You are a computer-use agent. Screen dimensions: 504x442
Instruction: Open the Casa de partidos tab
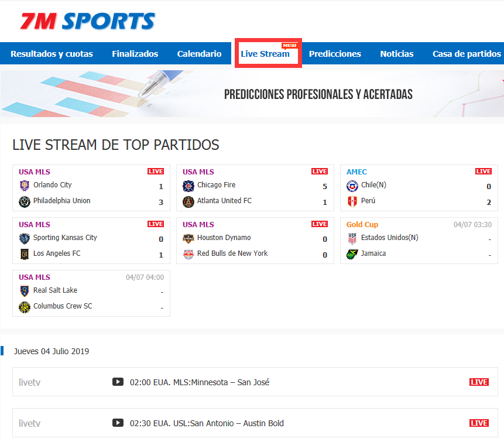[x=467, y=54]
